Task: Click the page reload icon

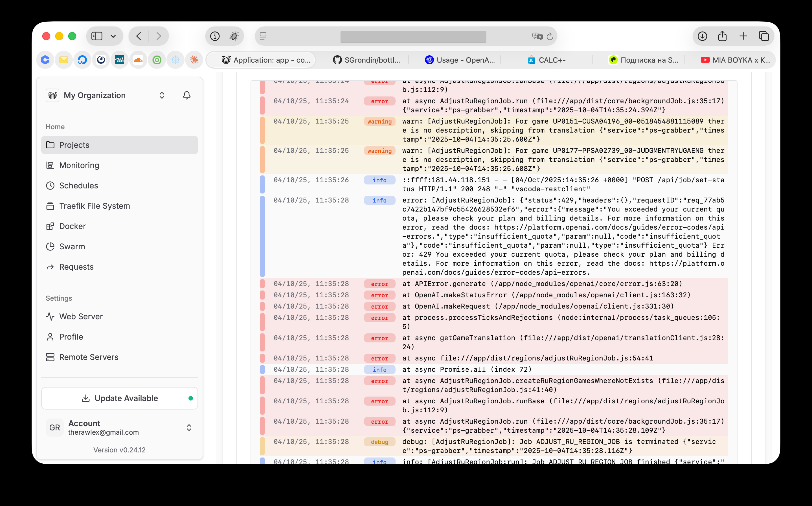Action: [550, 36]
